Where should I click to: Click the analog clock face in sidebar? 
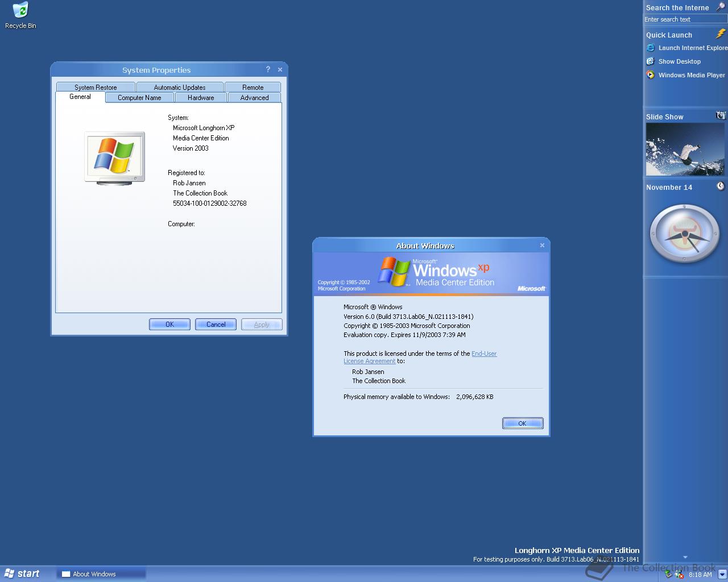[685, 234]
